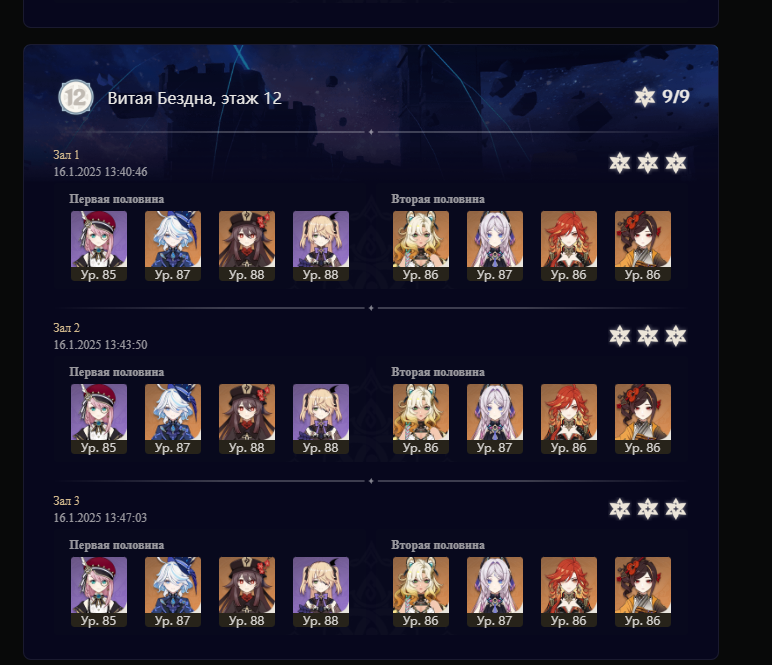Image resolution: width=772 pixels, height=665 pixels.
Task: Select Hall 3 first half brown-haired hat character
Action: pos(247,592)
